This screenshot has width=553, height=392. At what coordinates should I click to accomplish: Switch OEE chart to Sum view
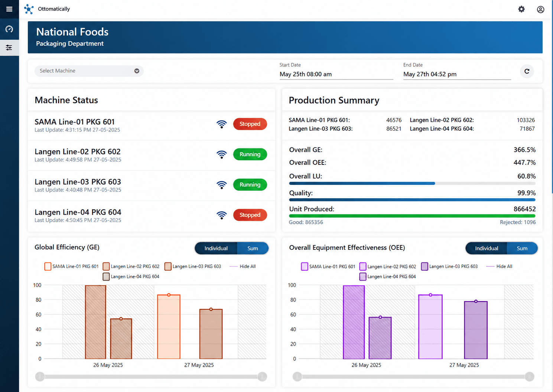click(522, 248)
